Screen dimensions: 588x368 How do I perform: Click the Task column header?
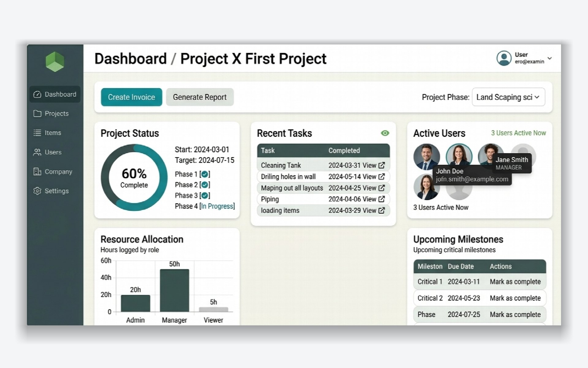pos(268,151)
